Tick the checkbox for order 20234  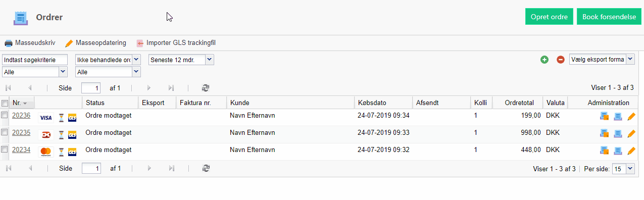[5, 149]
